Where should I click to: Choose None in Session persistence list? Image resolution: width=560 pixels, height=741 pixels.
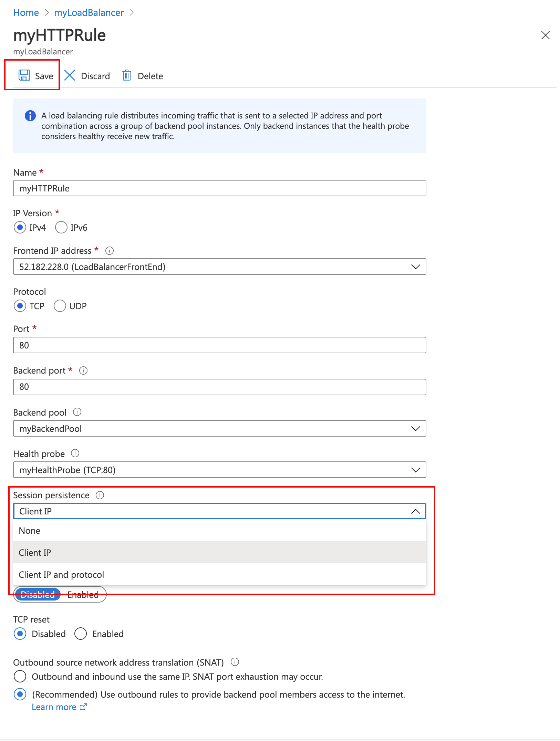30,531
